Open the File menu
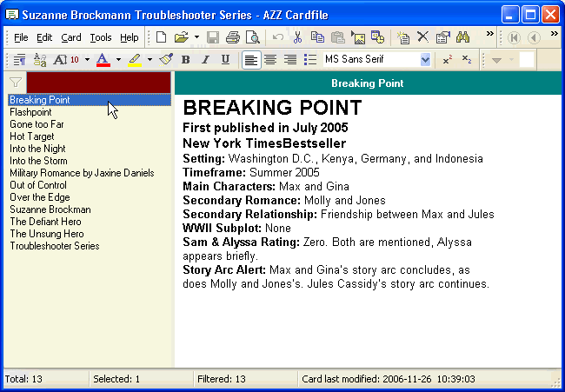The image size is (565, 392). pos(21,37)
